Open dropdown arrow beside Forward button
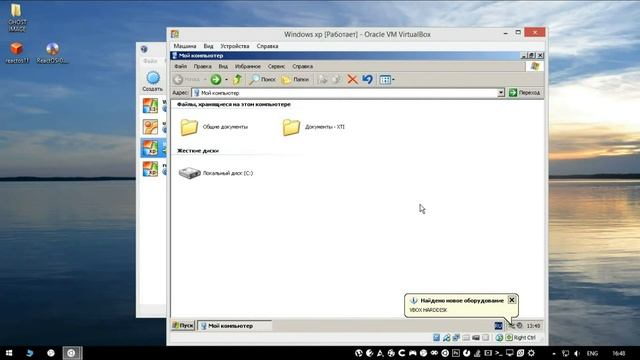 coord(226,80)
